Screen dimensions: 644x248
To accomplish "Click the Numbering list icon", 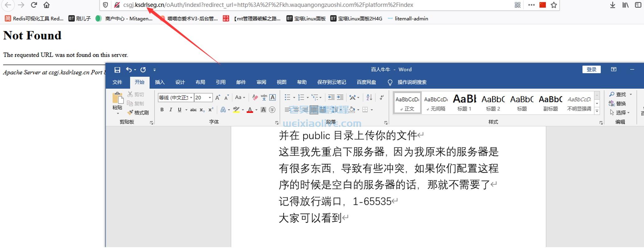I will tap(301, 97).
